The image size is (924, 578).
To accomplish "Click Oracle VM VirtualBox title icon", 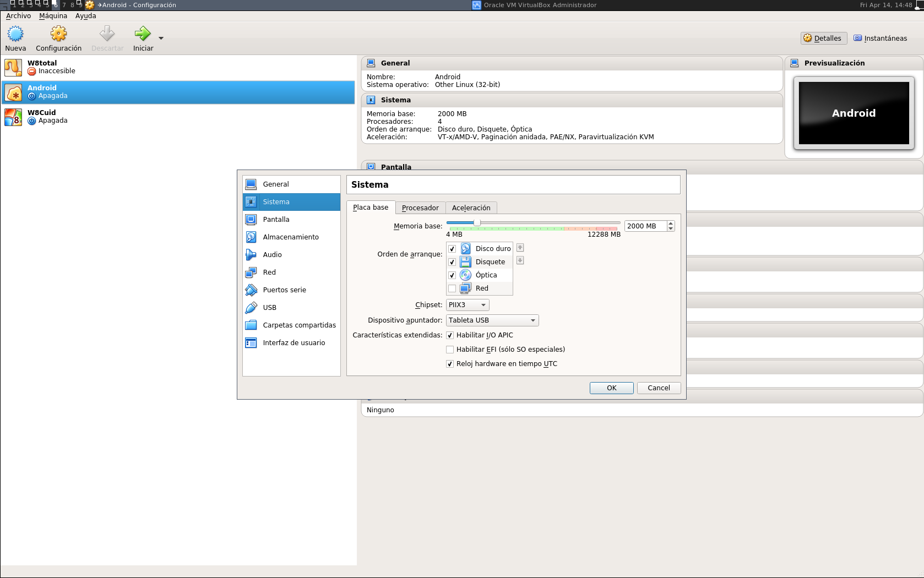I will [x=477, y=5].
